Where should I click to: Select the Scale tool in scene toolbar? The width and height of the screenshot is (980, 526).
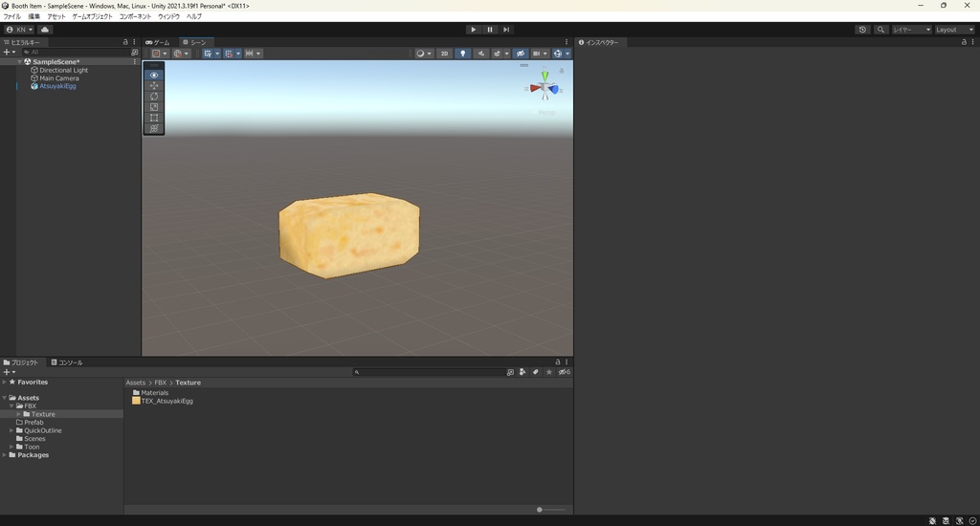[154, 107]
